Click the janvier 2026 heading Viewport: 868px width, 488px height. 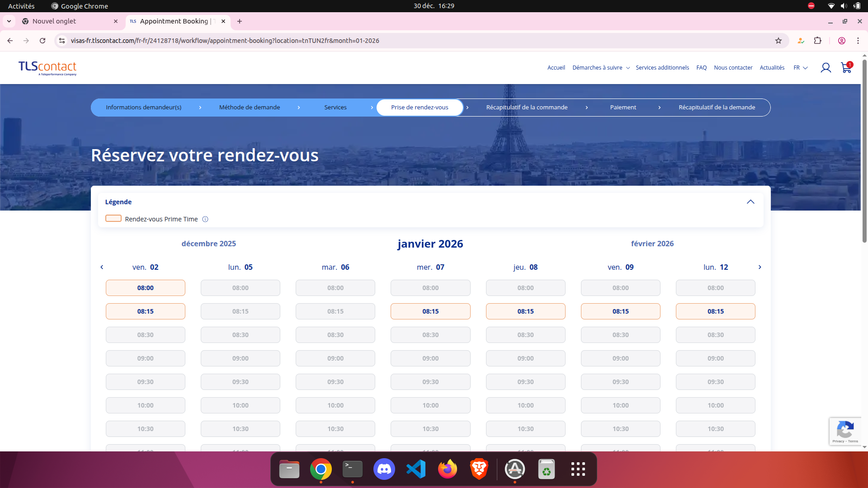(x=430, y=244)
